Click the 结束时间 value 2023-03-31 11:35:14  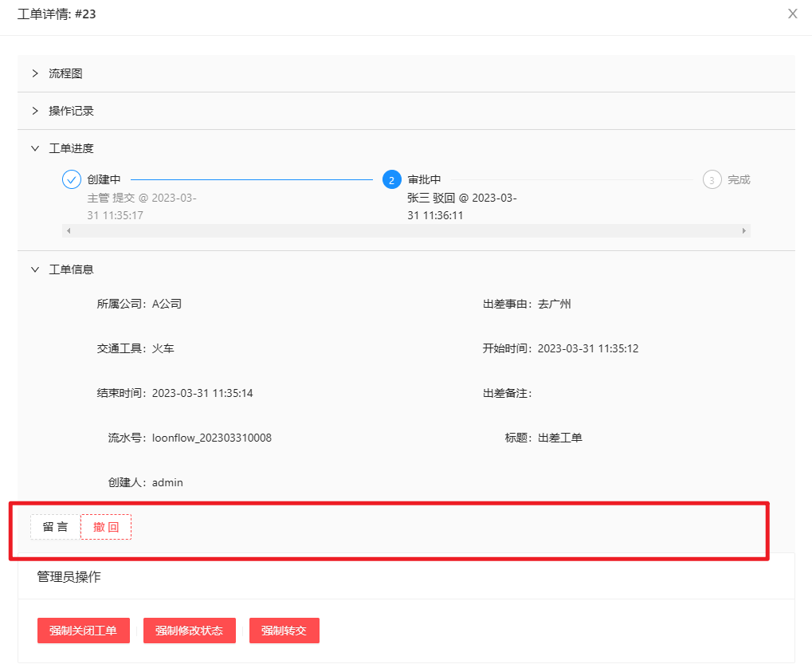point(202,393)
